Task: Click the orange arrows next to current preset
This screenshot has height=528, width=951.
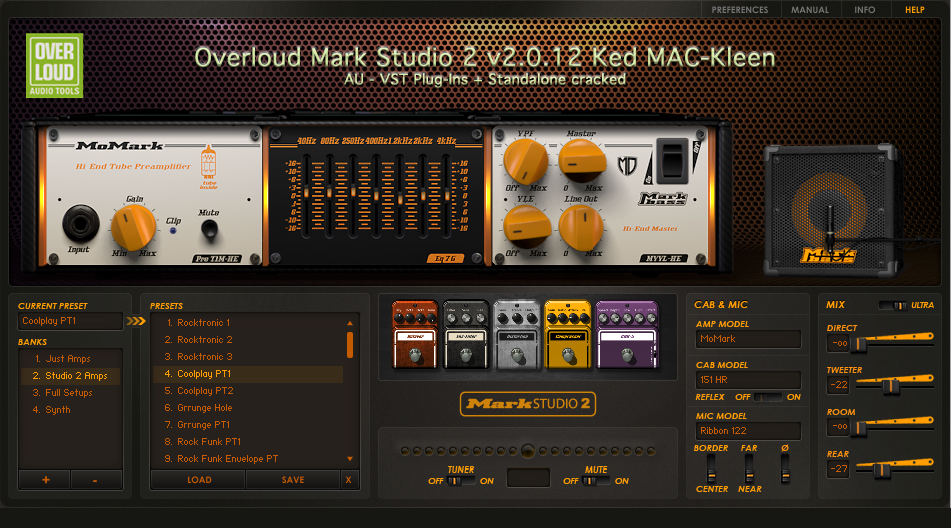Action: [x=136, y=321]
